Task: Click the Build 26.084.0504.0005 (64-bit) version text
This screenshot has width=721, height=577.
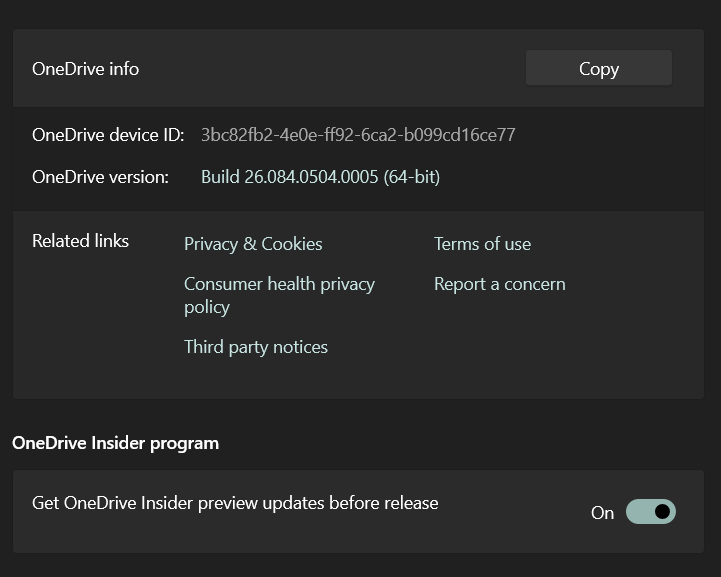Action: click(320, 177)
